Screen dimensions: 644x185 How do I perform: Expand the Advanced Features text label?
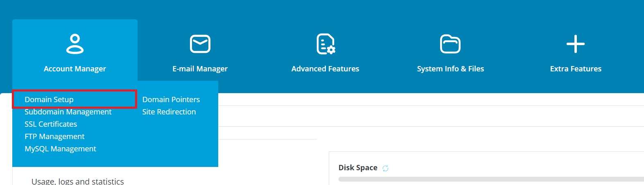click(x=325, y=69)
